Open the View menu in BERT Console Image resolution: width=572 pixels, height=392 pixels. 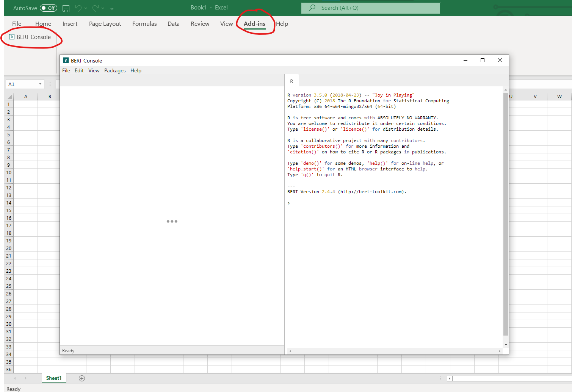pyautogui.click(x=94, y=70)
